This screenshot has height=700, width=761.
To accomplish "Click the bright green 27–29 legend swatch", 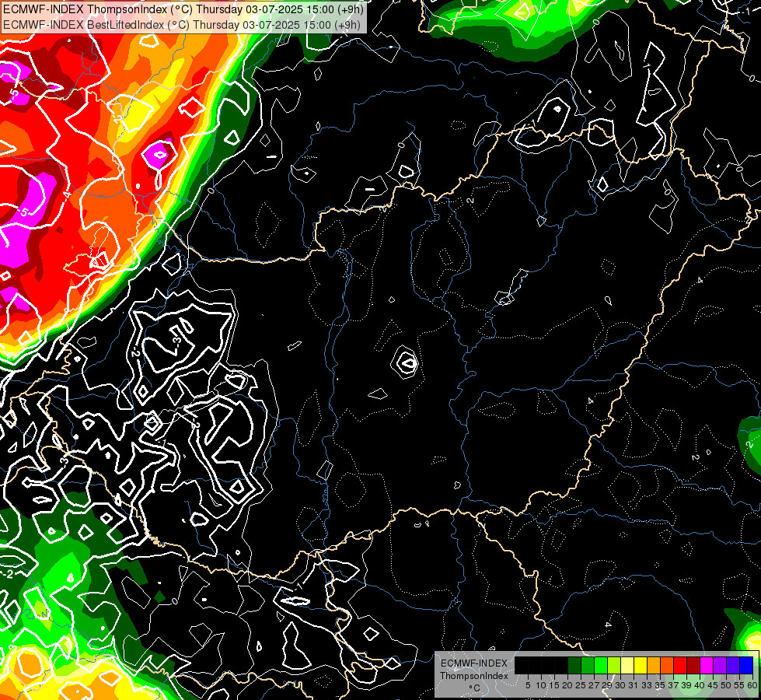I will coord(601,665).
